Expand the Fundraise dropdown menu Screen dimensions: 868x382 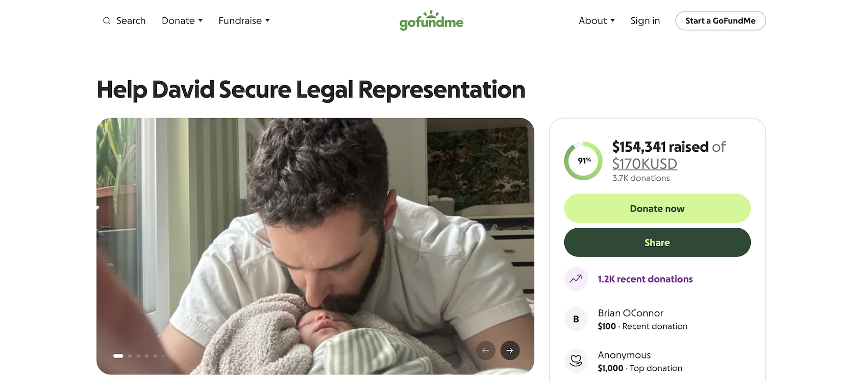244,21
